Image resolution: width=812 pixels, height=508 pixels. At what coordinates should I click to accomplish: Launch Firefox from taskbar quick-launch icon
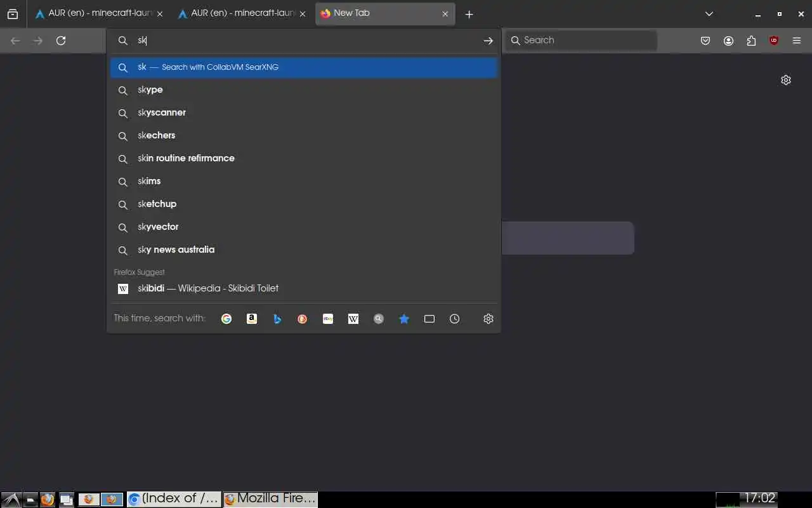(x=48, y=500)
